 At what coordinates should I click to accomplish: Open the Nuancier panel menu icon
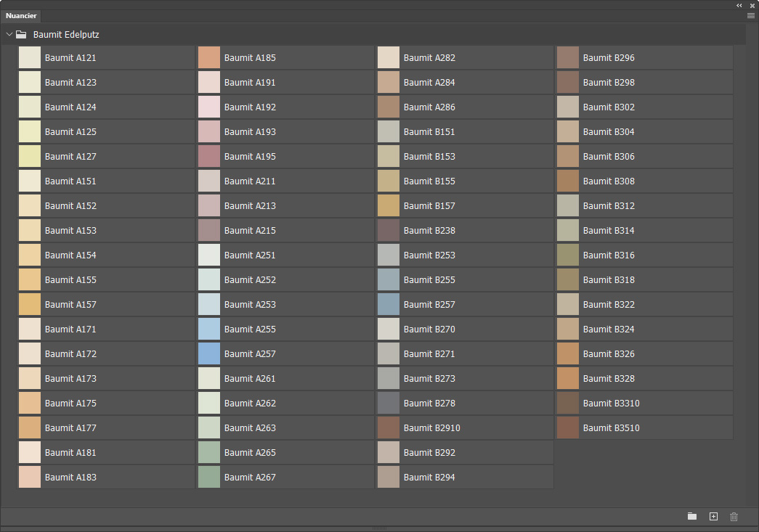coord(751,16)
